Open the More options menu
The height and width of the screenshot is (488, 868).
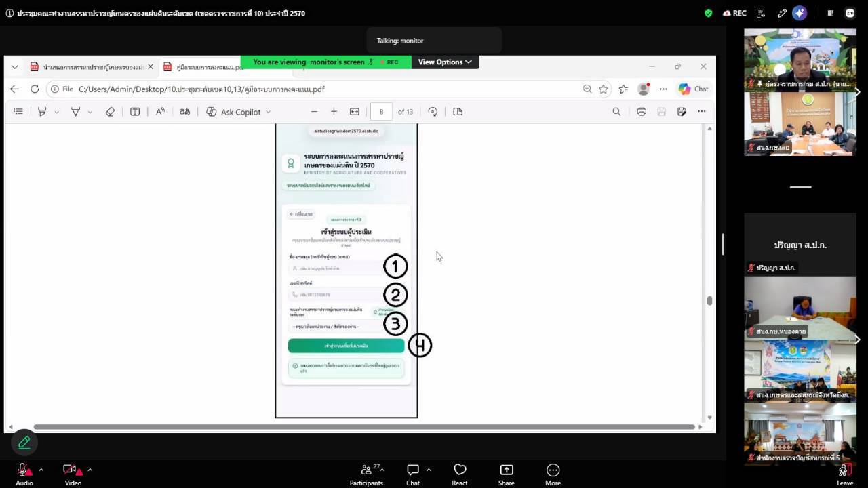(553, 474)
